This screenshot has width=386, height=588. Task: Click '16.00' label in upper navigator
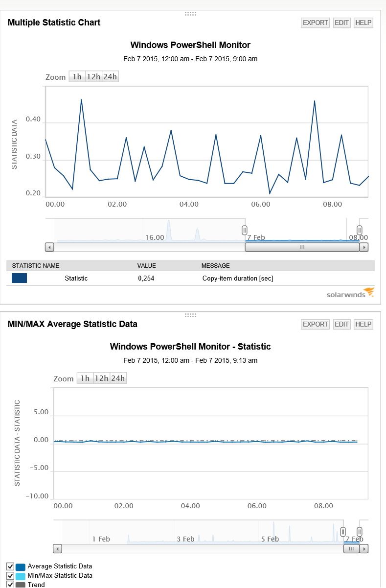155,237
